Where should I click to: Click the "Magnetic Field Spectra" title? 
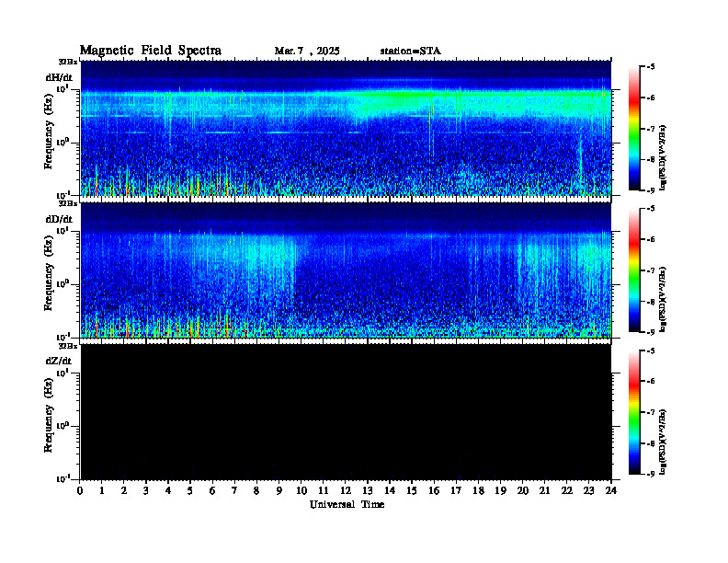point(151,51)
